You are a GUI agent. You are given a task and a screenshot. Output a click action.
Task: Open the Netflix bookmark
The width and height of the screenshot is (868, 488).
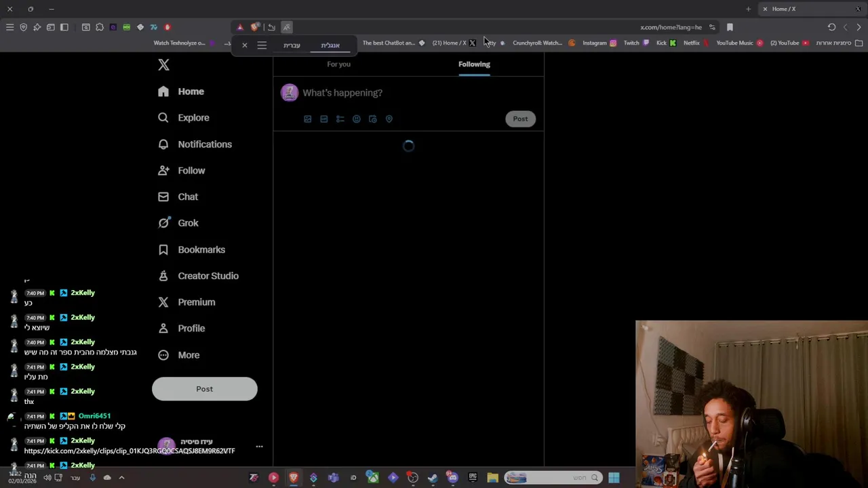[x=696, y=43]
